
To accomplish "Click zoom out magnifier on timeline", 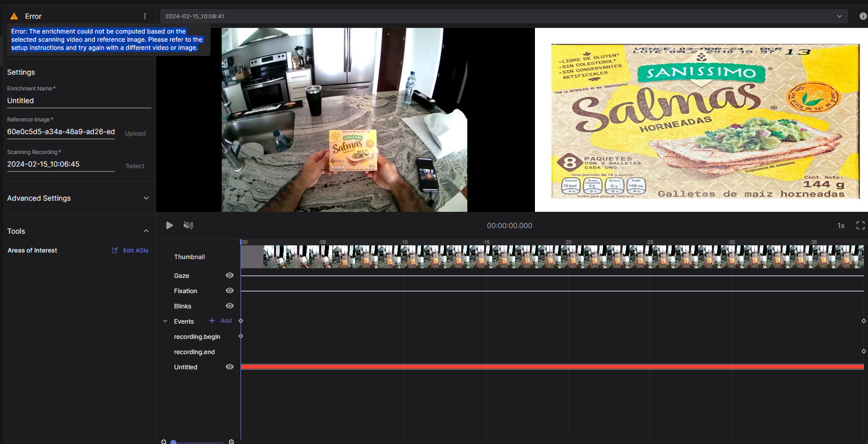I will point(164,442).
